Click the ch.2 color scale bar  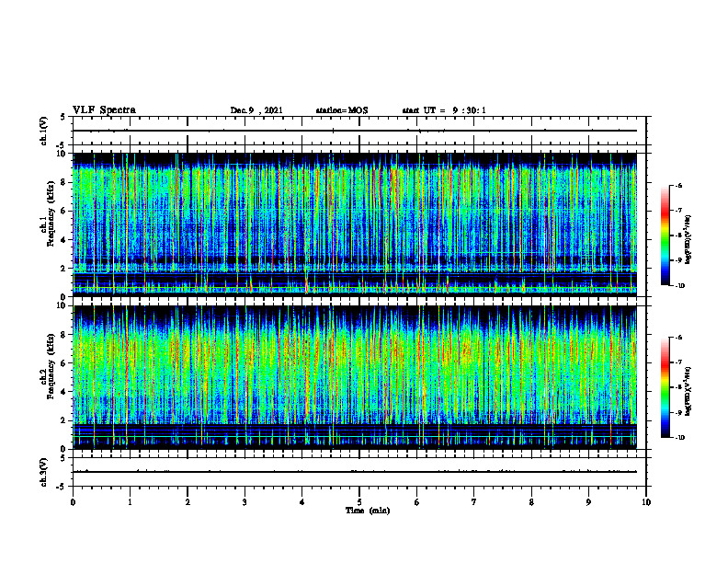(665, 387)
